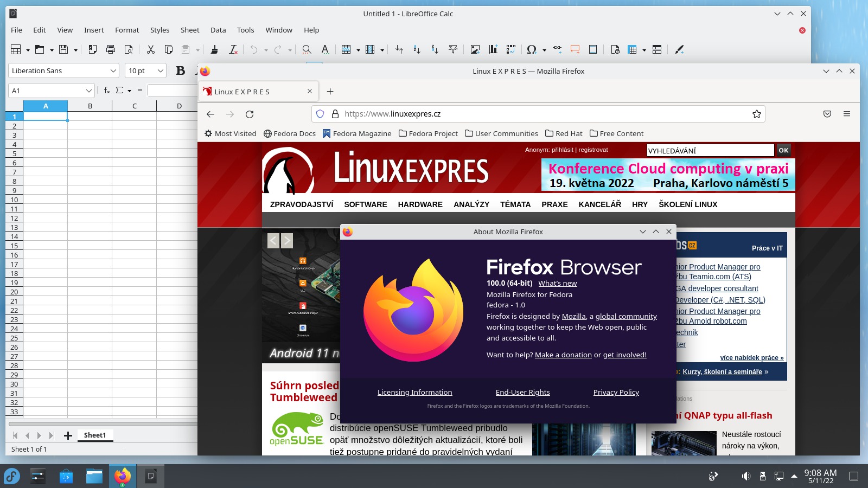
Task: Click the Insert Hyperlink icon in Calc
Action: [x=557, y=49]
